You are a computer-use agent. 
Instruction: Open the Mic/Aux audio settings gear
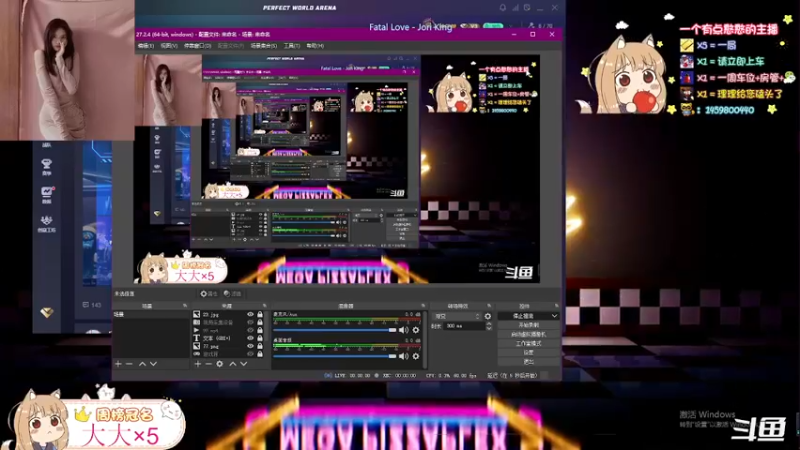pos(416,330)
